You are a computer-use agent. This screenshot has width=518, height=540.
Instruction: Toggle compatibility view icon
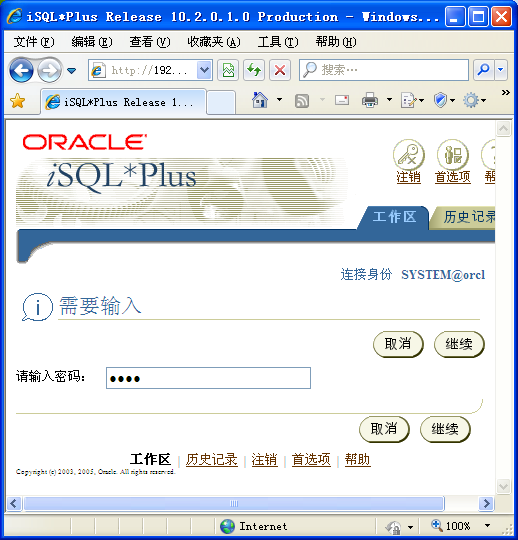pos(228,70)
